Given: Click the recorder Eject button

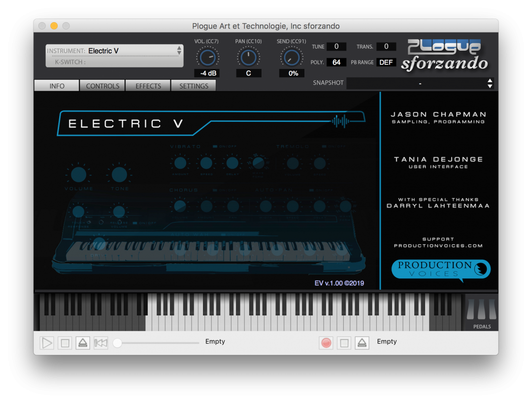Looking at the screenshot, I should (362, 343).
